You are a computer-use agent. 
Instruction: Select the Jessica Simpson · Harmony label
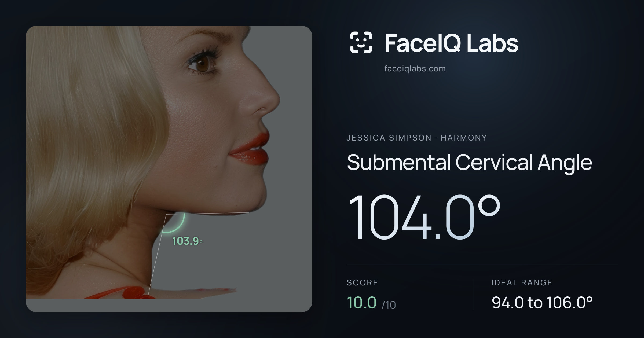coord(416,138)
